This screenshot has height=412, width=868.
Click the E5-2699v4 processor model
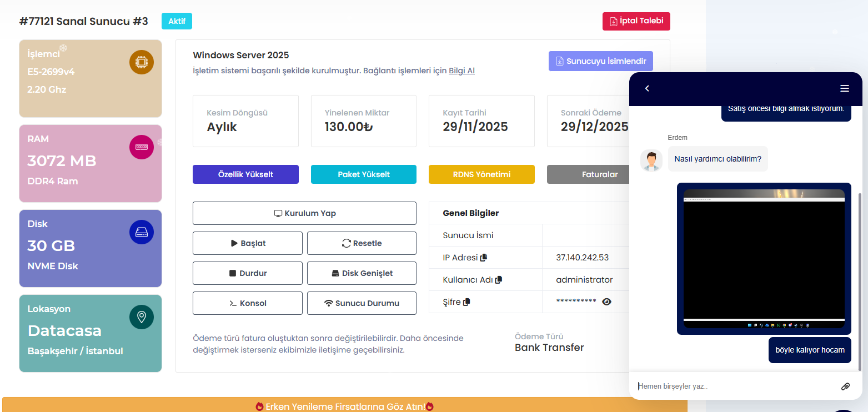(x=51, y=72)
